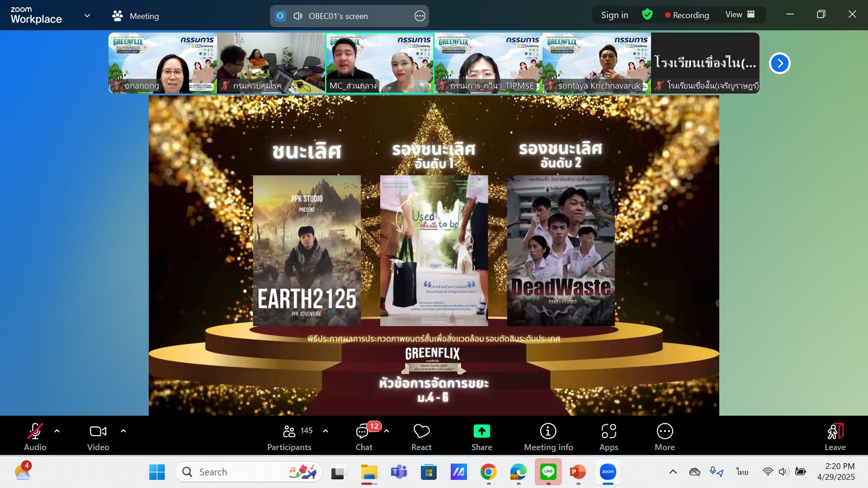Image resolution: width=868 pixels, height=488 pixels.
Task: Open the Chat panel
Action: coord(364,437)
